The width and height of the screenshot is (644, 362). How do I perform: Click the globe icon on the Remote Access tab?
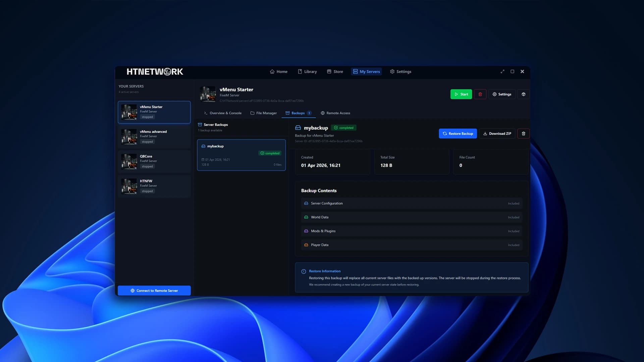coord(322,113)
